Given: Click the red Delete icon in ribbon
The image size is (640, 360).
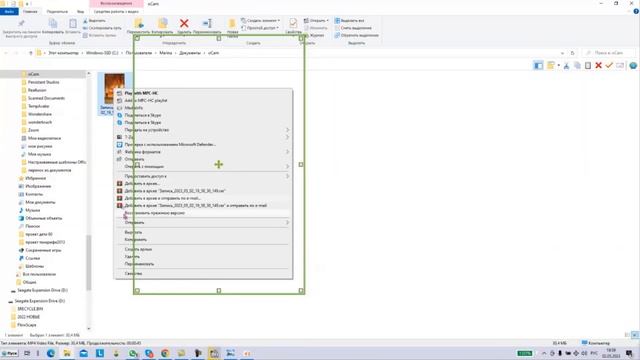Looking at the screenshot, I should click(184, 23).
